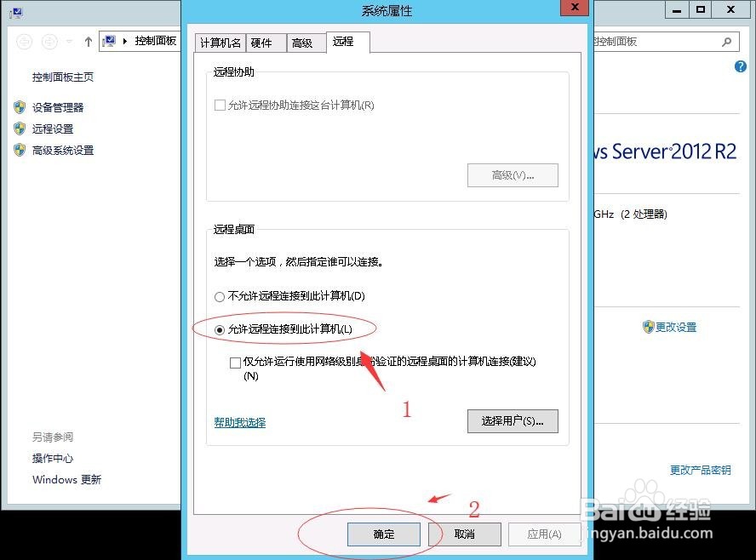This screenshot has width=756, height=560.
Task: Open the 帮助我选择 help link
Action: click(x=239, y=422)
